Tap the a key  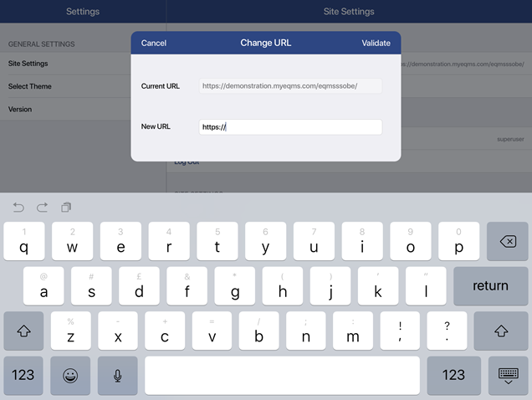(43, 286)
